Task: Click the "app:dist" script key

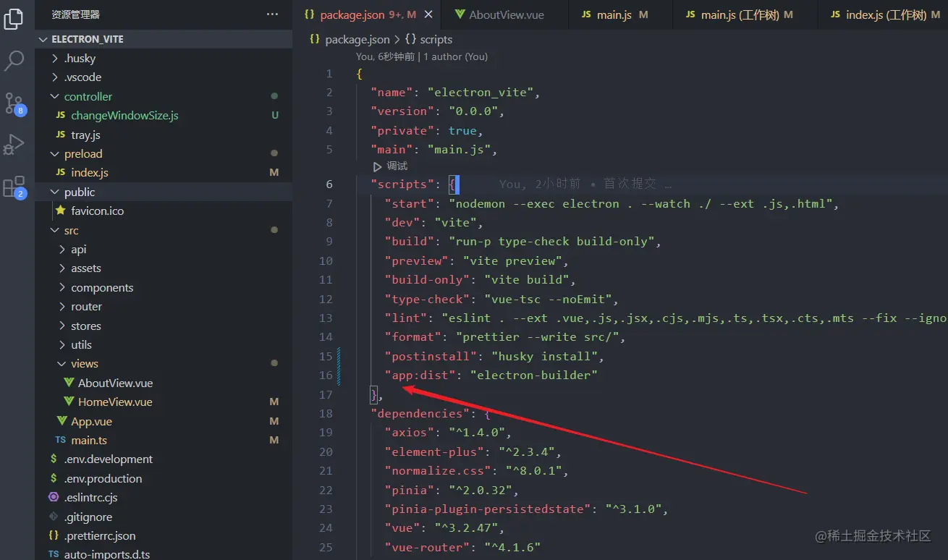Action: point(422,376)
